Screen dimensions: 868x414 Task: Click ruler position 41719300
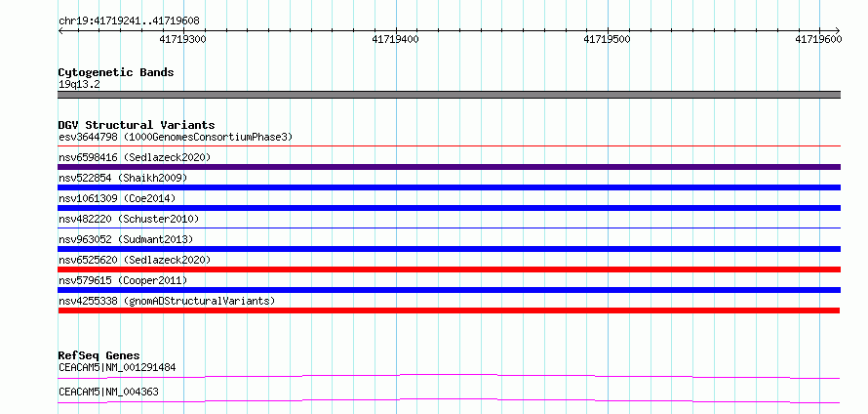[182, 39]
